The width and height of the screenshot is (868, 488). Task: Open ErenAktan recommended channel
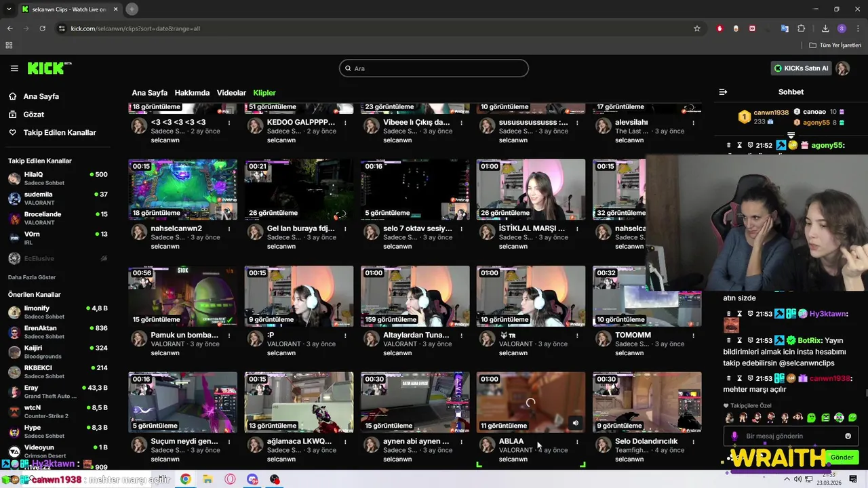point(58,332)
